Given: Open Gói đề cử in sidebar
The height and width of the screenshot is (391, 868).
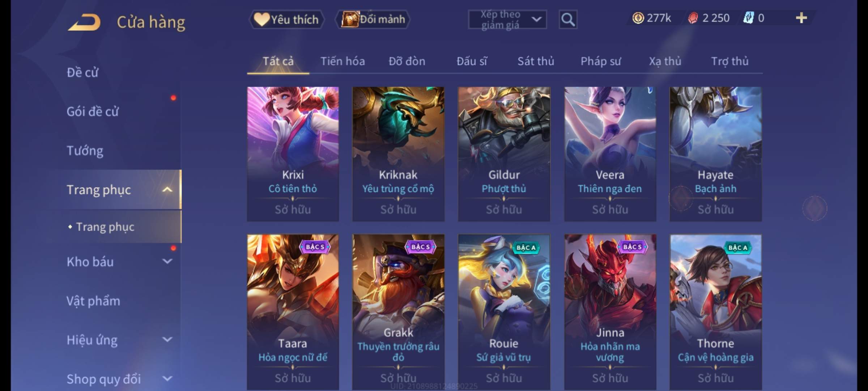Looking at the screenshot, I should point(93,112).
